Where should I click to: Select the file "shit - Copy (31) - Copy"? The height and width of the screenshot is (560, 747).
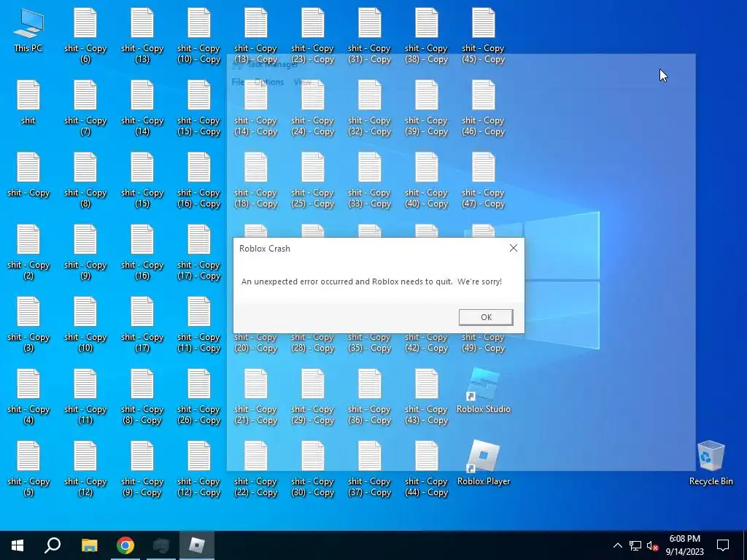click(x=369, y=36)
